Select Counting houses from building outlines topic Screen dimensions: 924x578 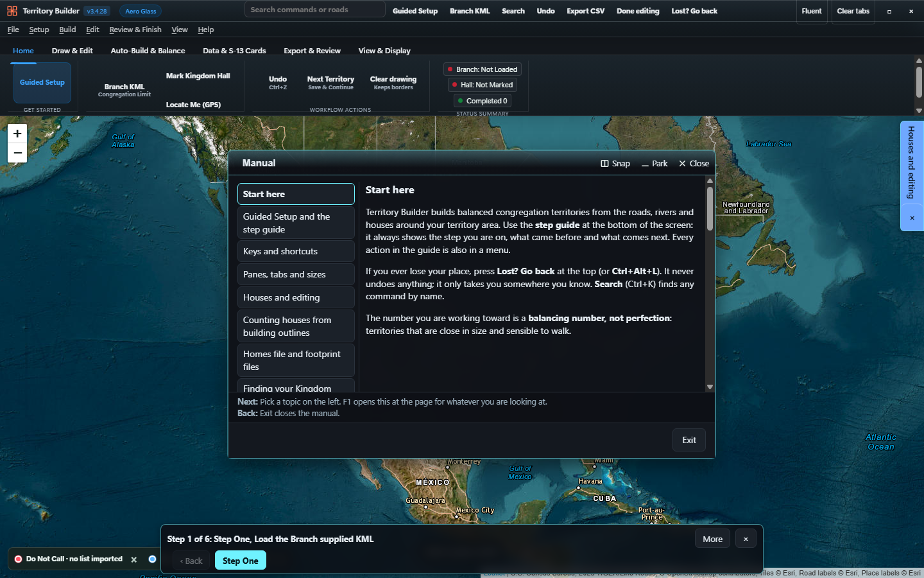click(296, 326)
